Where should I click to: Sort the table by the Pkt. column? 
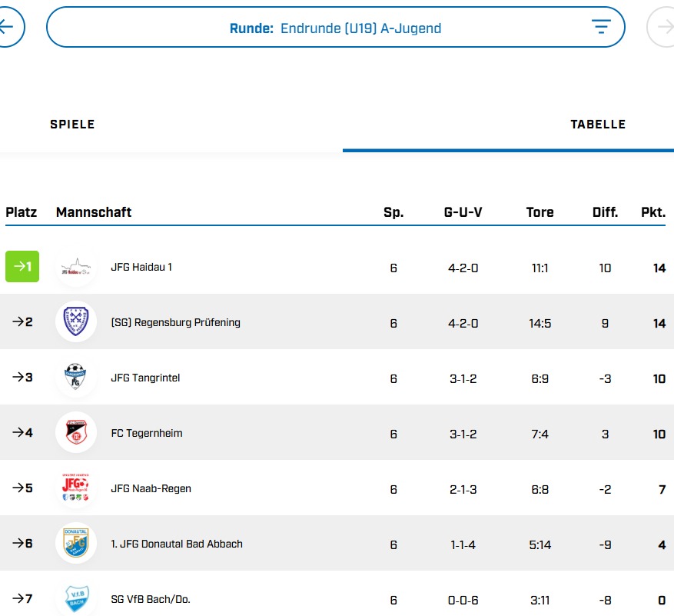tap(653, 212)
